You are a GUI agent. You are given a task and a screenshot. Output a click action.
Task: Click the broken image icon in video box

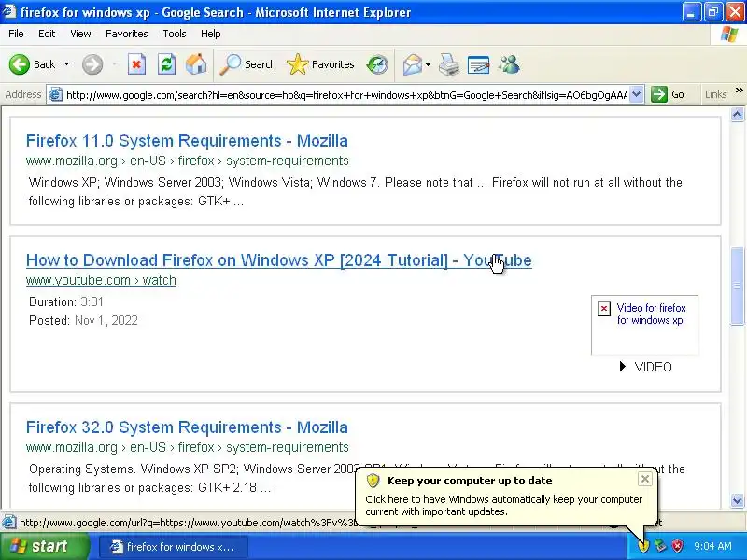pyautogui.click(x=603, y=309)
